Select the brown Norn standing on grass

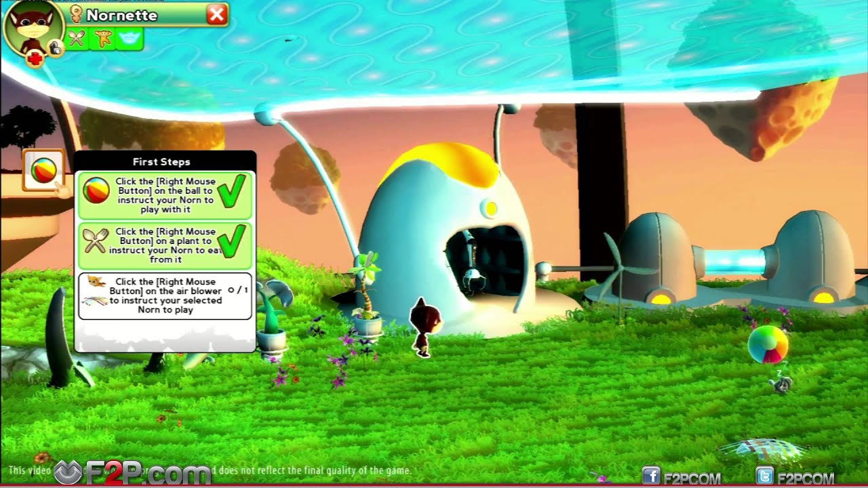pos(425,327)
